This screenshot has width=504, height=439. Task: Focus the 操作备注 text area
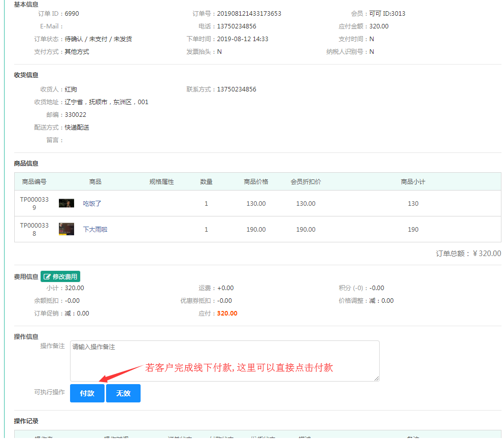[224, 361]
